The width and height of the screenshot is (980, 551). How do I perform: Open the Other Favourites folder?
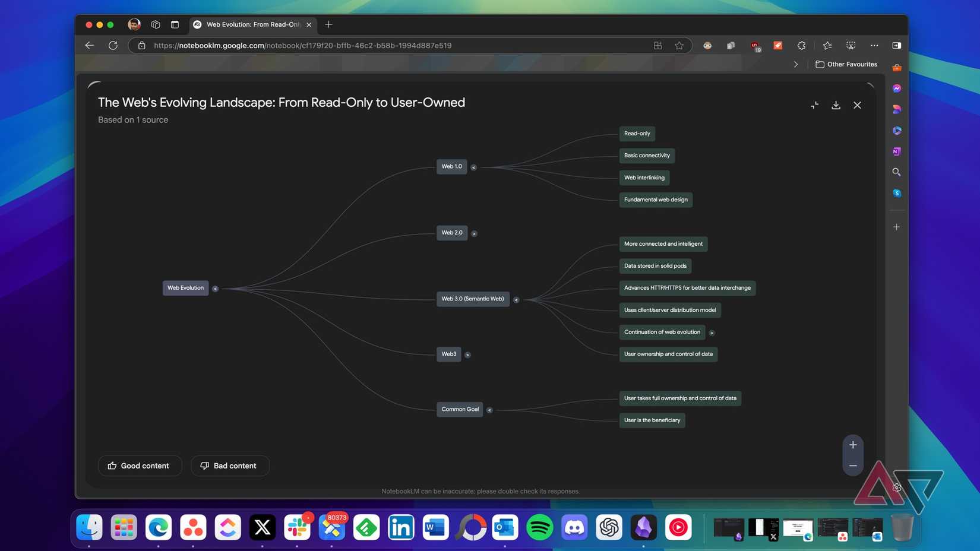pos(846,64)
